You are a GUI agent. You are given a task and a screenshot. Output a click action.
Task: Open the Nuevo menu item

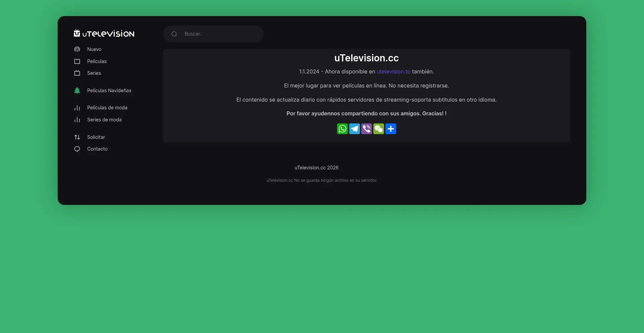94,49
